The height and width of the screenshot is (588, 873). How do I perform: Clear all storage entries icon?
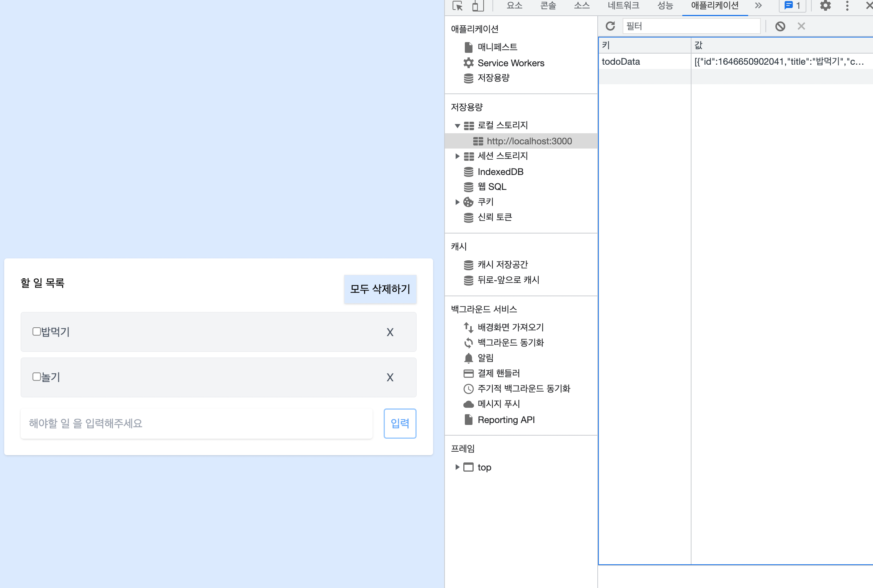pos(780,26)
